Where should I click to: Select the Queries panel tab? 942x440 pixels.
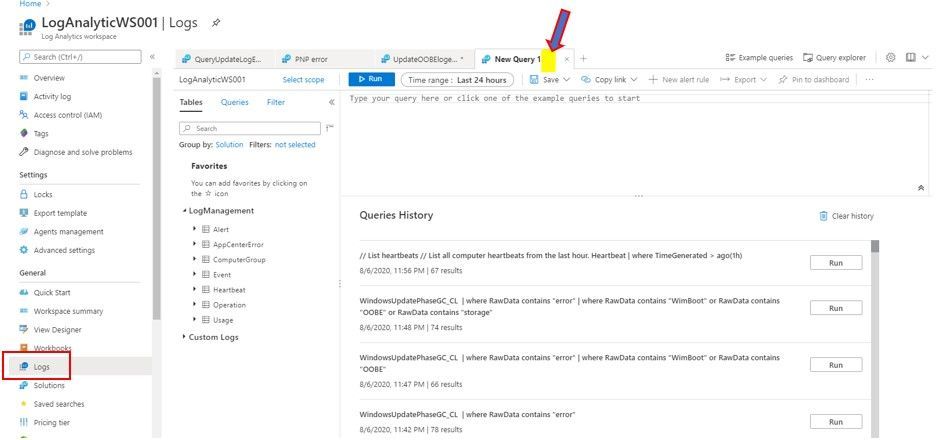pos(234,102)
